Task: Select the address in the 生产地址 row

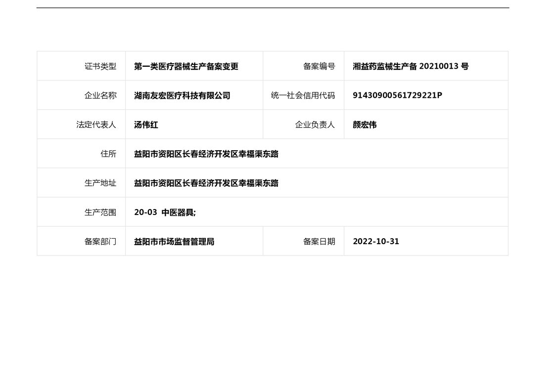Action: (206, 183)
